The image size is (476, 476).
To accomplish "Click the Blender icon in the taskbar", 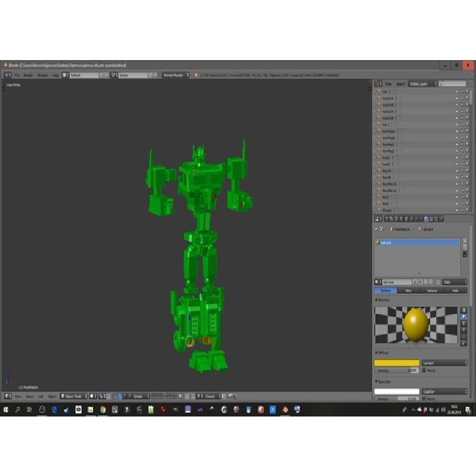I will [285, 410].
